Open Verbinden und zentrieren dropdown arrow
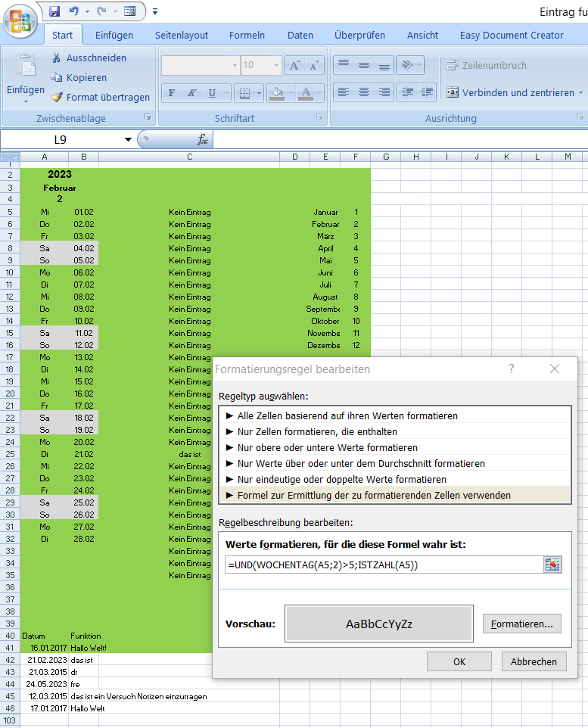The height and width of the screenshot is (728, 588). [580, 92]
